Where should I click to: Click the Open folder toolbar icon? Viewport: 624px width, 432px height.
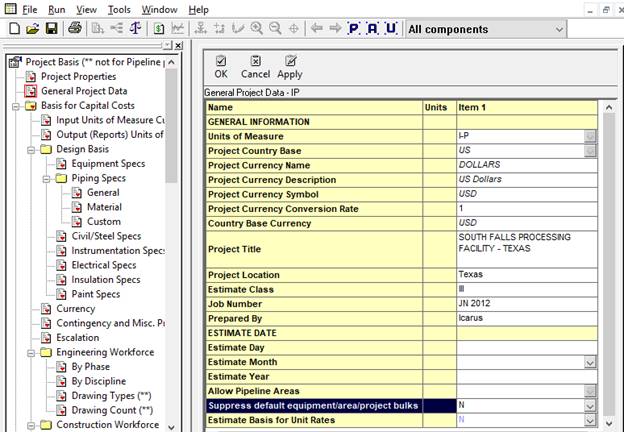coord(33,29)
